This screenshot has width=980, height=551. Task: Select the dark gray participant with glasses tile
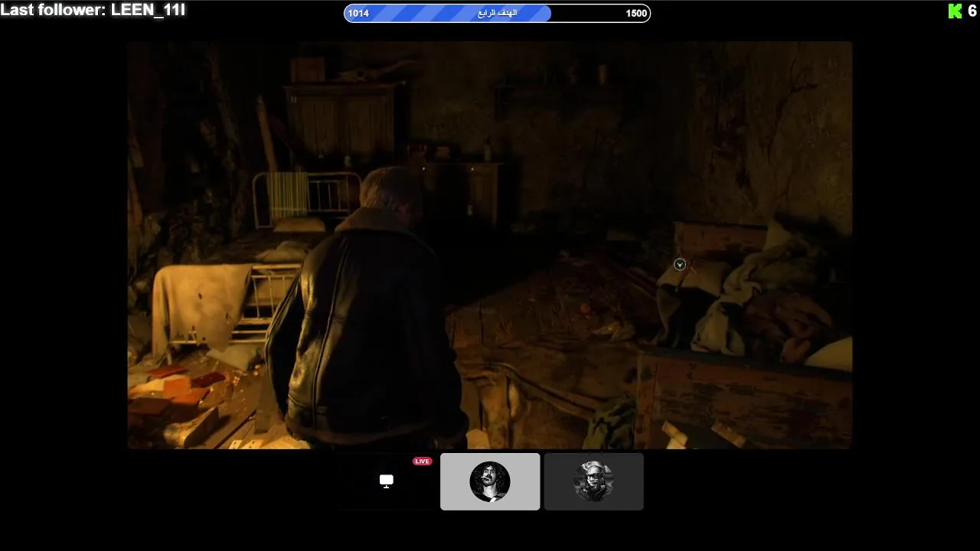[593, 481]
